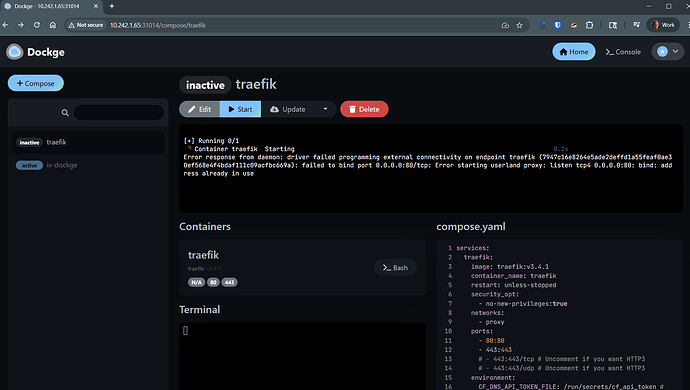Select the ix-dockge active stack
The image size is (690, 390).
[88, 165]
